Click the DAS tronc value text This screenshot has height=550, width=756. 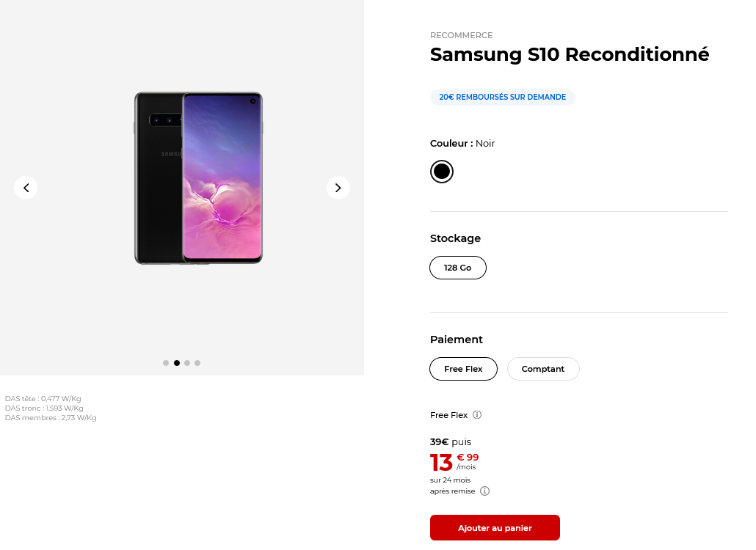click(x=44, y=408)
